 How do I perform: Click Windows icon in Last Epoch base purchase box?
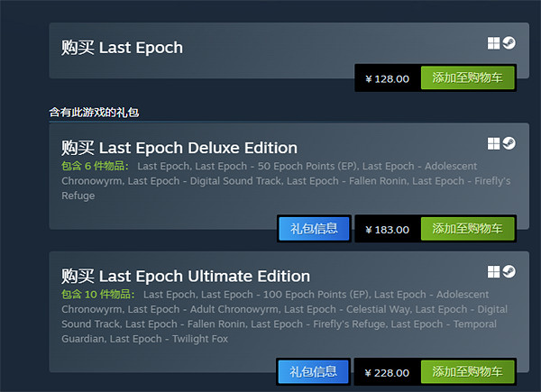tap(494, 42)
